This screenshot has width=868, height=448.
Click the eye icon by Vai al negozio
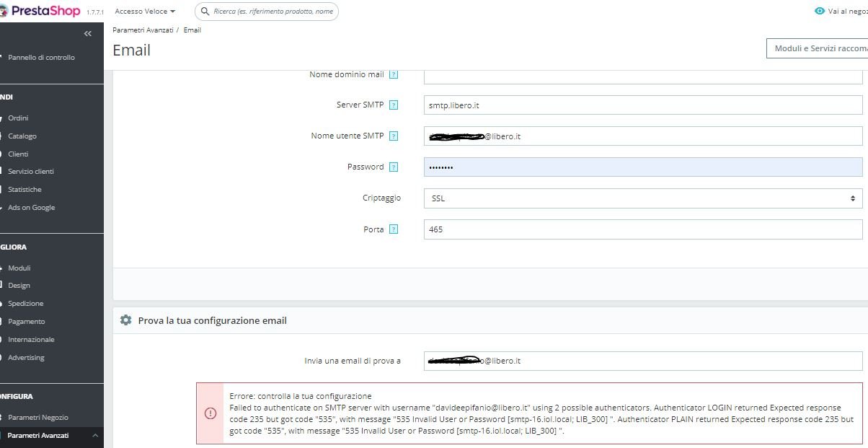[x=820, y=11]
